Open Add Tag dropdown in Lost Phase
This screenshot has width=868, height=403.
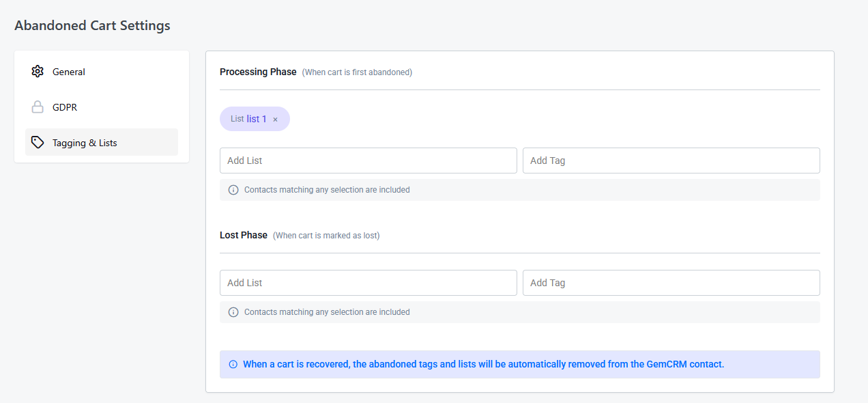[671, 283]
